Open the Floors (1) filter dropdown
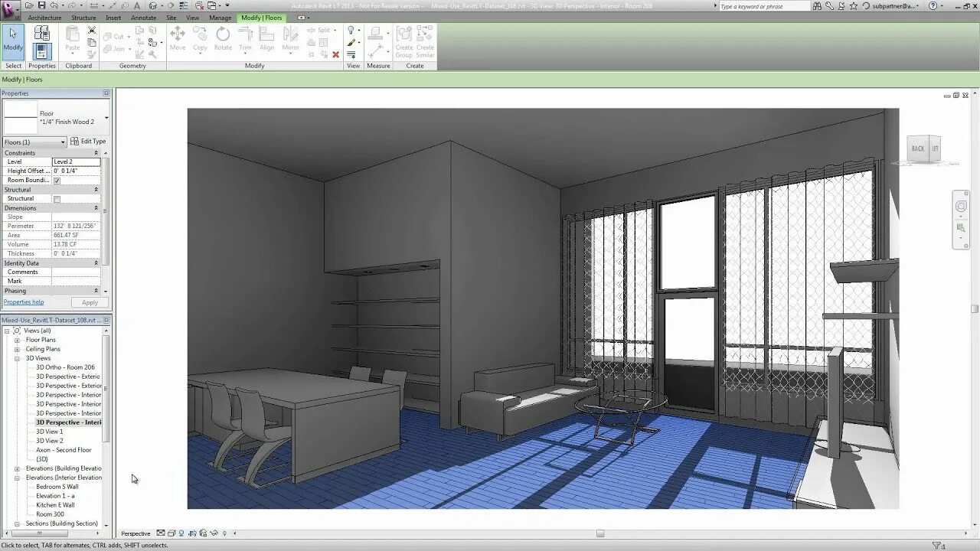Viewport: 980px width, 551px height. (34, 142)
